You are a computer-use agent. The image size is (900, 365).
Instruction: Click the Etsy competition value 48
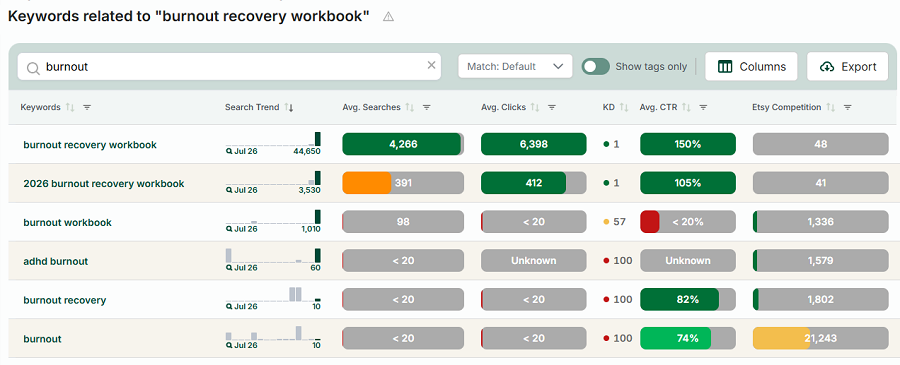coord(820,144)
